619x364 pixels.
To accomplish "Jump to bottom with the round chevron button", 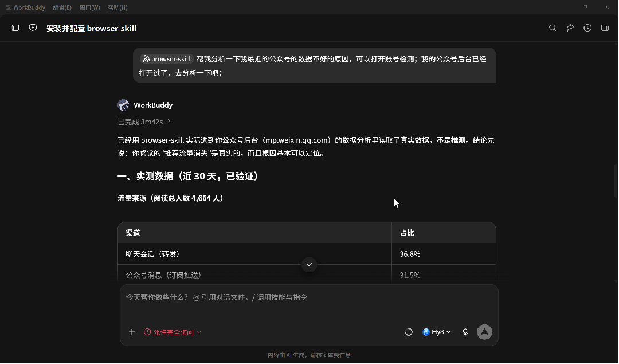I will coord(309,264).
